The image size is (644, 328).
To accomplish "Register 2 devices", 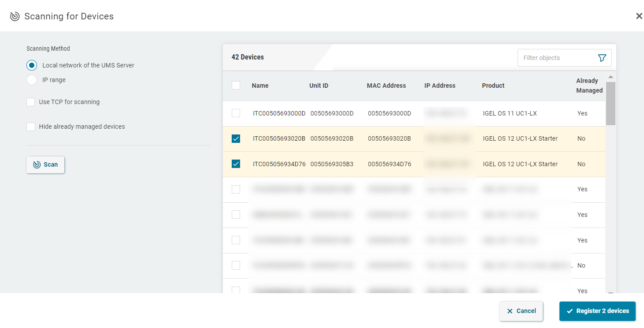I will point(597,311).
